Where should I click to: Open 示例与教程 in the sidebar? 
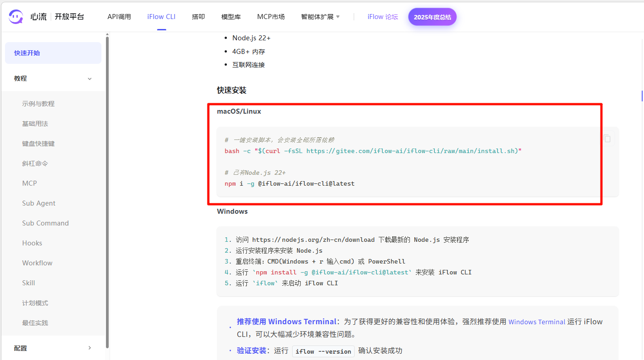point(38,104)
